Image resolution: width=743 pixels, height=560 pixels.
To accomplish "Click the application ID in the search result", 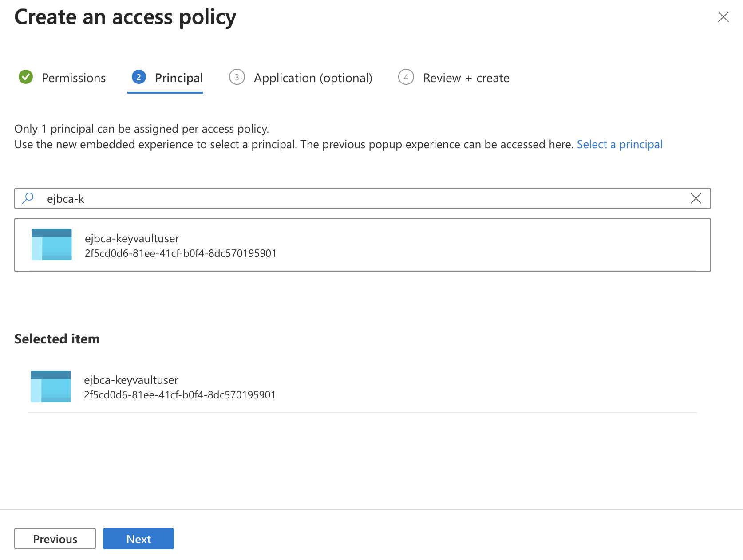I will point(181,253).
